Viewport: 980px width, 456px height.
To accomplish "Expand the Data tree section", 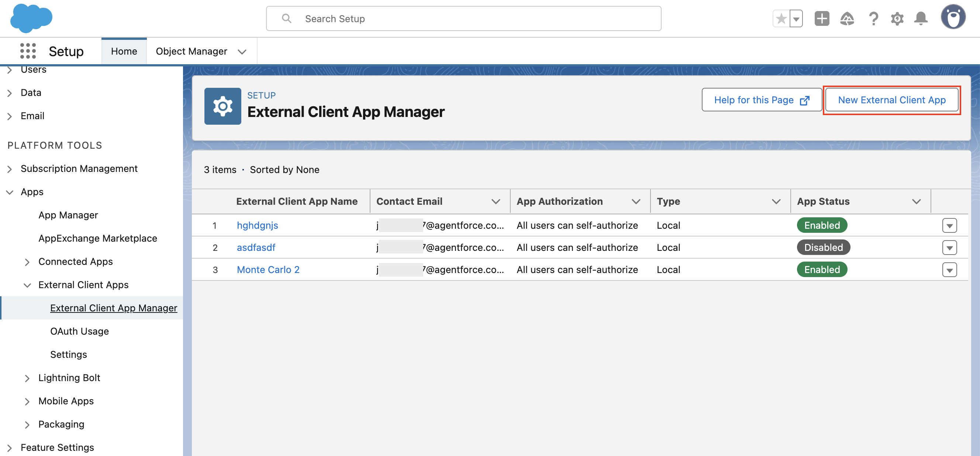I will click(x=10, y=93).
